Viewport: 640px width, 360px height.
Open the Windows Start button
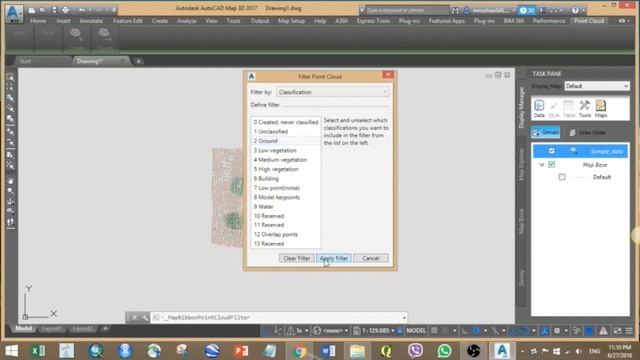[x=11, y=351]
